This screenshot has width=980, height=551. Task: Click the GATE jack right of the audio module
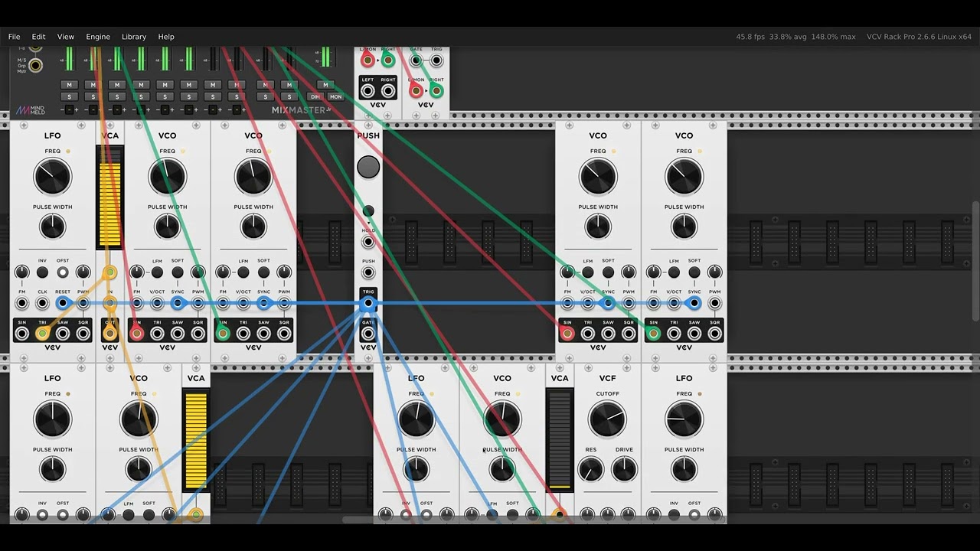pos(416,60)
